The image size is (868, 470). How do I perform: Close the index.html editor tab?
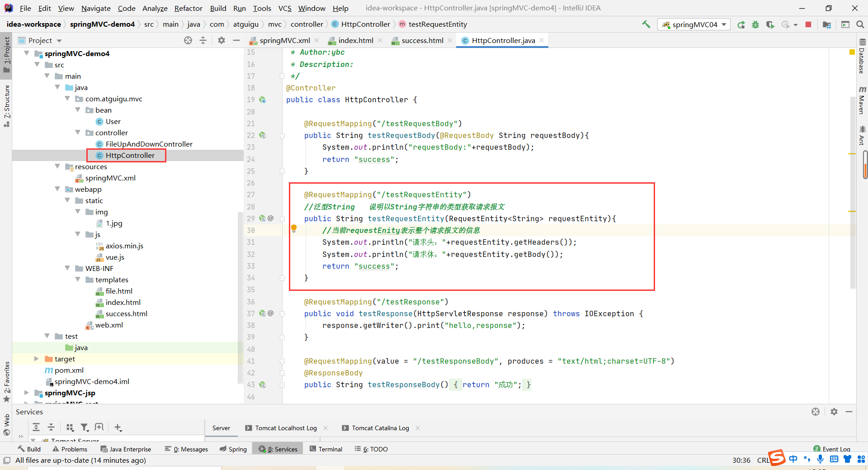(x=380, y=40)
